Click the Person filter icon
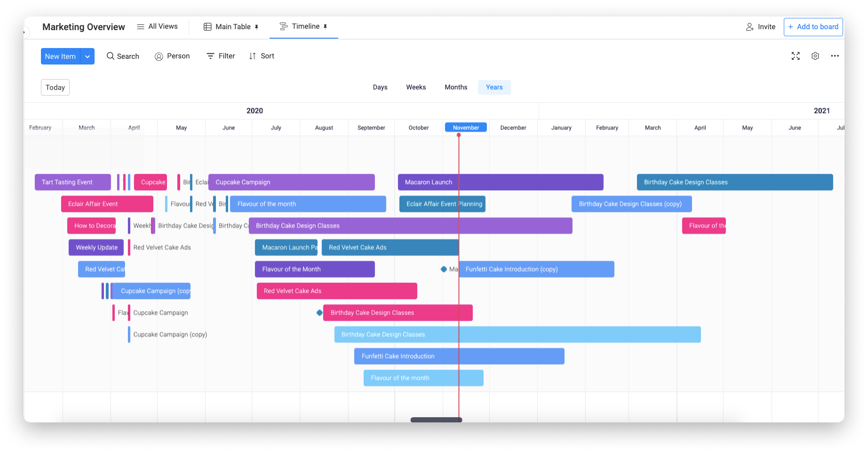The image size is (868, 453). point(159,56)
